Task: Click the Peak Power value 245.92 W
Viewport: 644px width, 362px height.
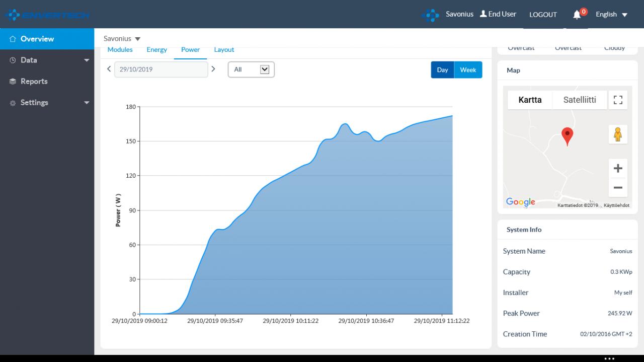Action: click(620, 313)
